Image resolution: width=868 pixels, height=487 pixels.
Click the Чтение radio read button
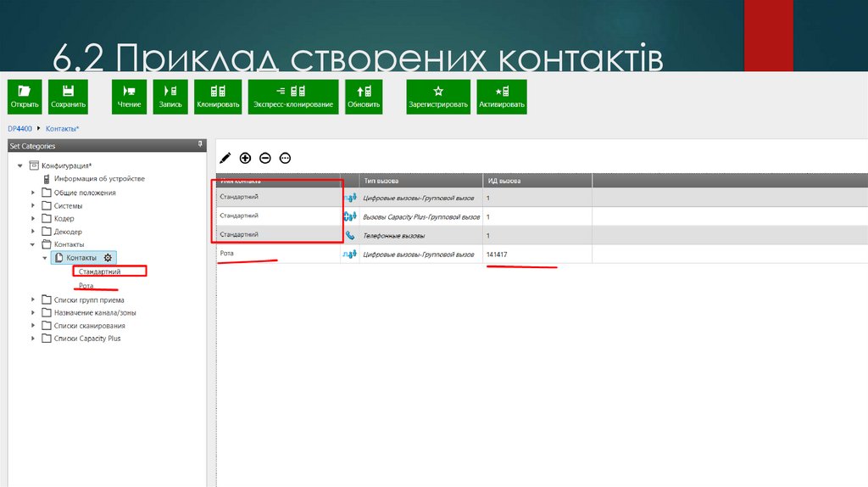129,97
